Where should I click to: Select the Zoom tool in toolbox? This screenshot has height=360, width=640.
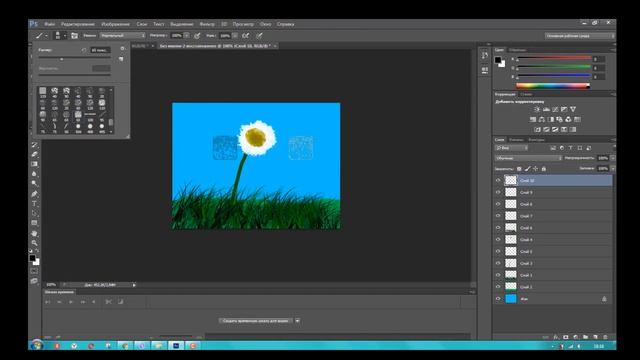(34, 243)
